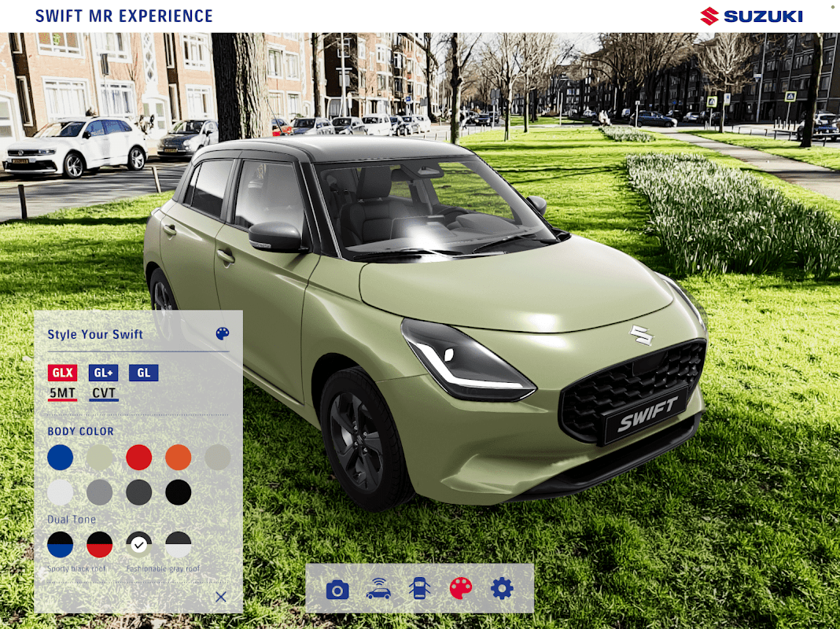
Task: Pick the white body color
Action: [60, 492]
